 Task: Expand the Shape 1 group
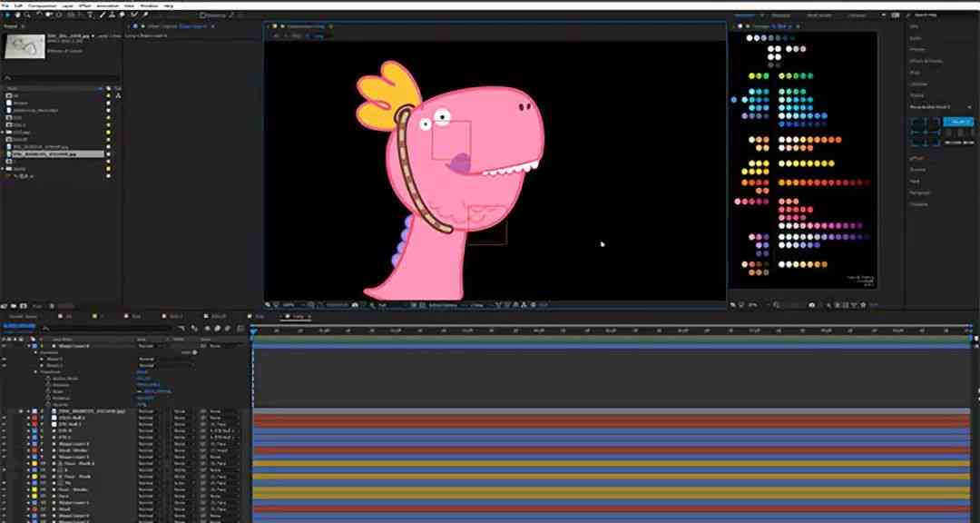[x=41, y=365]
